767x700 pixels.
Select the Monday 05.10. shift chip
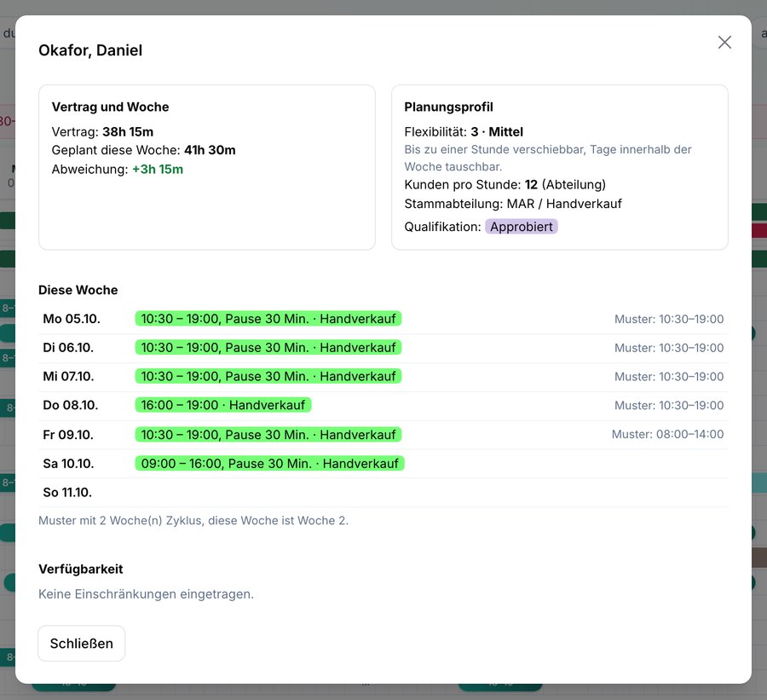pyautogui.click(x=268, y=319)
